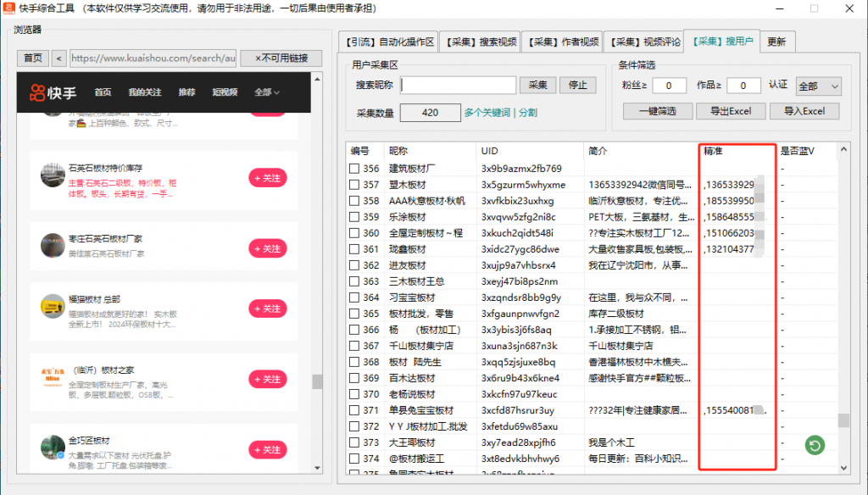Open the 认证 dropdown showing 全部
This screenshot has height=495, width=868.
[818, 86]
